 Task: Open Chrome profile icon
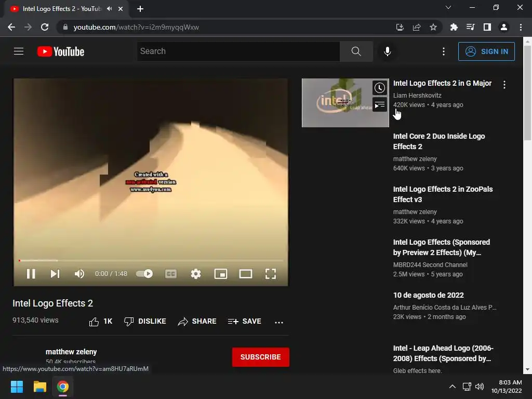[504, 27]
